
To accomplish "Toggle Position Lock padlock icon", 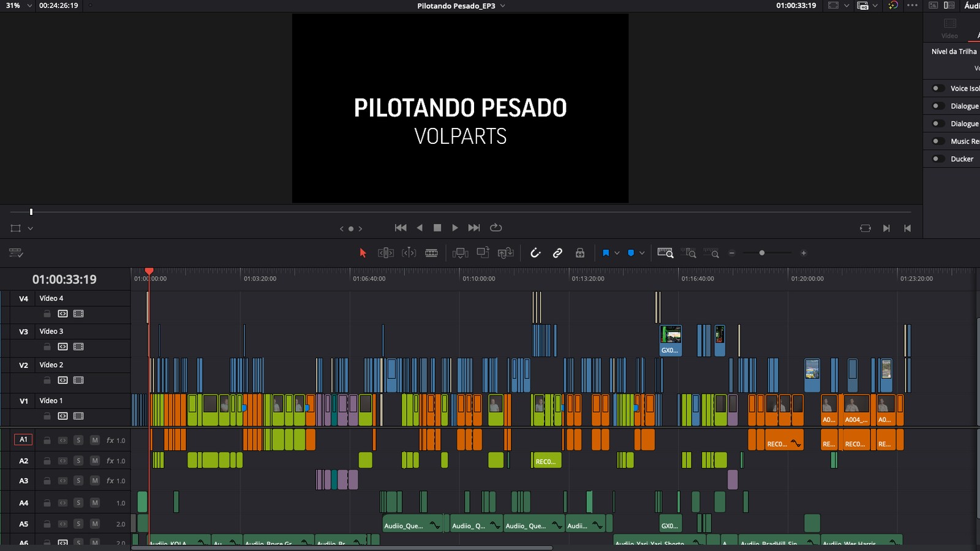I will (580, 253).
